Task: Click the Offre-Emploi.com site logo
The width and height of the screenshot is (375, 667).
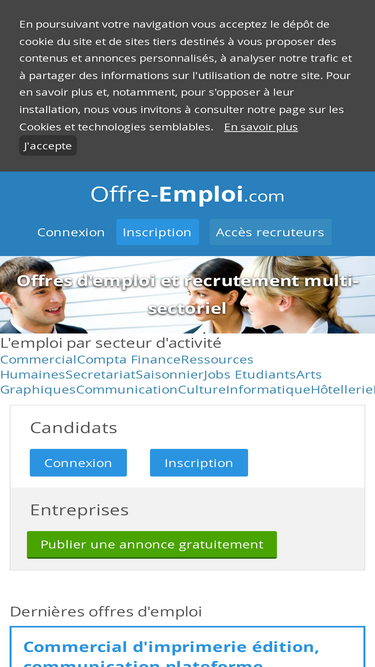Action: coord(187,194)
